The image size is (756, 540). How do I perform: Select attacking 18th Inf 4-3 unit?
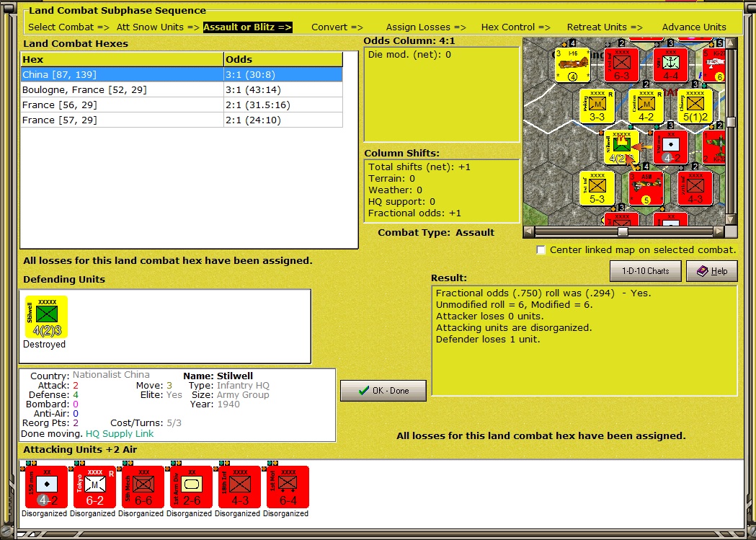tap(239, 487)
